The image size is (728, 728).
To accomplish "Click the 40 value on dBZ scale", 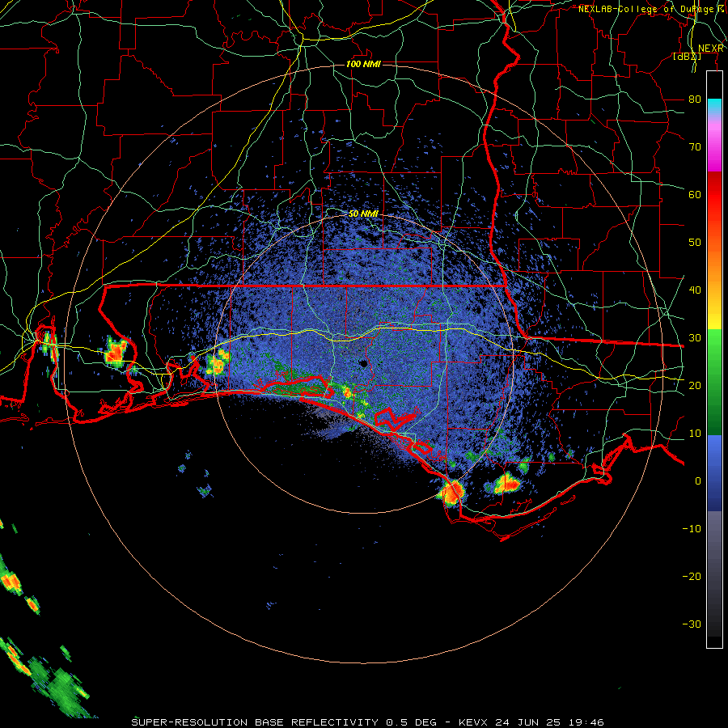I will pos(695,290).
